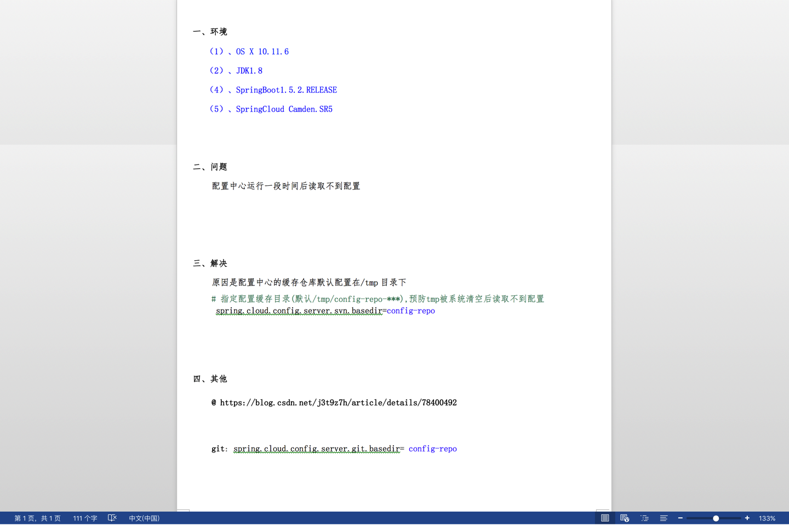789x532 pixels.
Task: Click green comment line '# 指定配置缓存目录'
Action: point(378,299)
